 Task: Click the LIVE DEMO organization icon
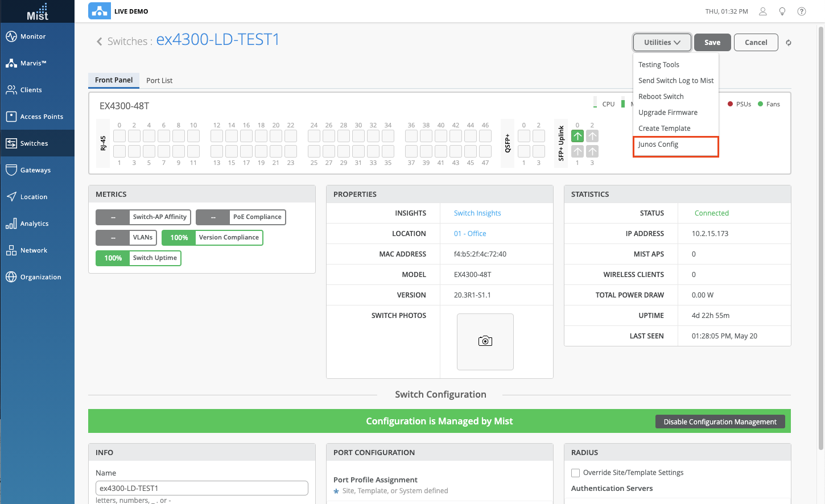point(100,11)
